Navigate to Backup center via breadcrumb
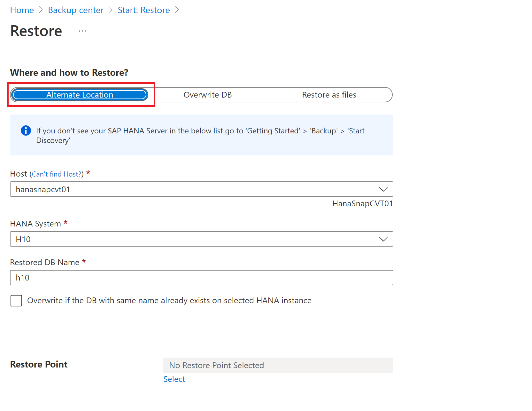Image resolution: width=532 pixels, height=411 pixels. (x=76, y=10)
